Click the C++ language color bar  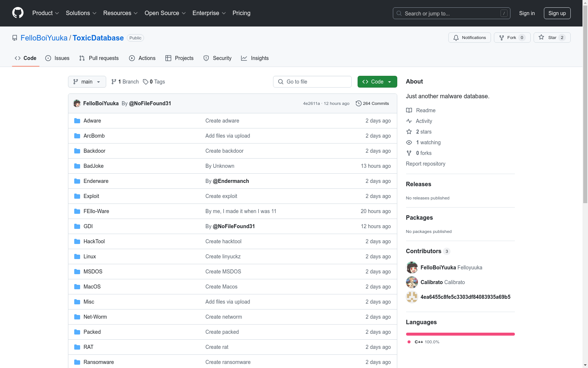[460, 334]
